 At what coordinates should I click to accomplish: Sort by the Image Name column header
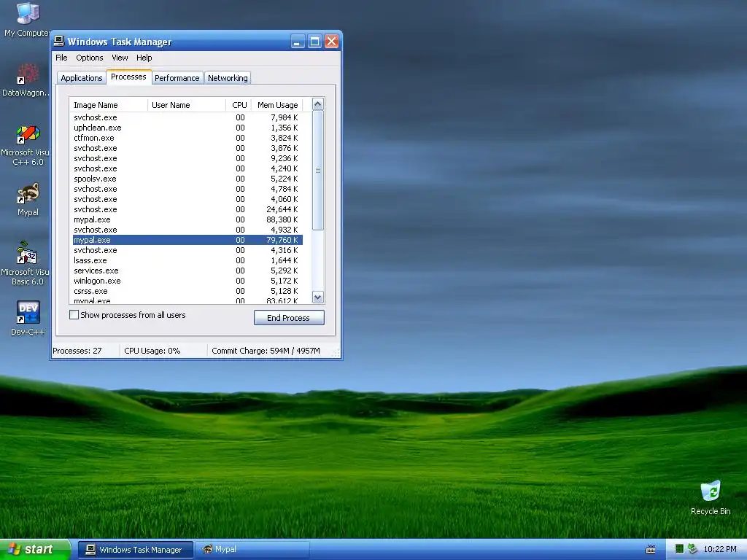[109, 105]
